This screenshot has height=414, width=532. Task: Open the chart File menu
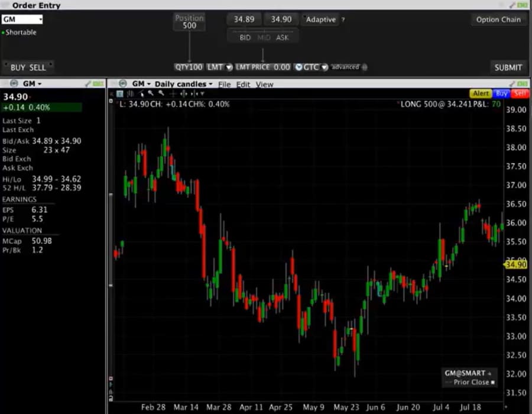[x=224, y=84]
